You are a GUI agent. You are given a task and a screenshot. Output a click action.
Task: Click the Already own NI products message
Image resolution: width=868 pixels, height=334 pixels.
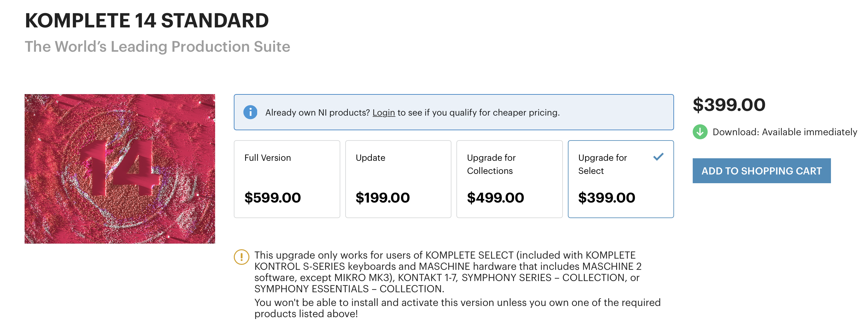pyautogui.click(x=413, y=113)
